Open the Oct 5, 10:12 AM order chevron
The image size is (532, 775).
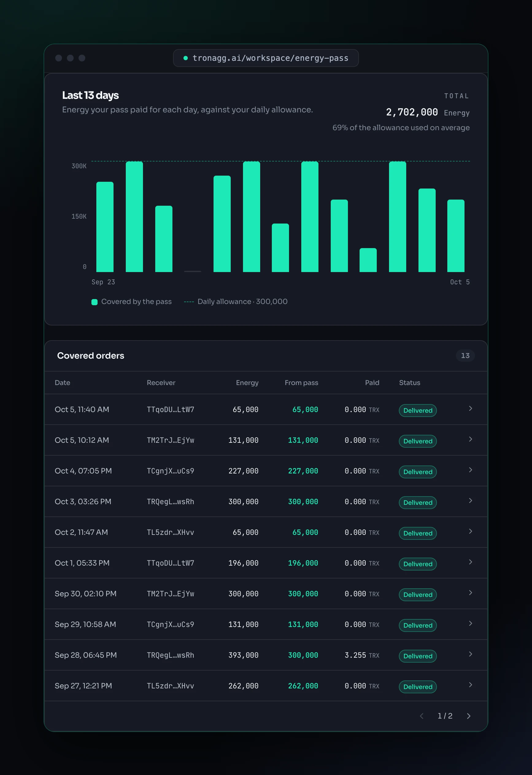click(x=470, y=439)
